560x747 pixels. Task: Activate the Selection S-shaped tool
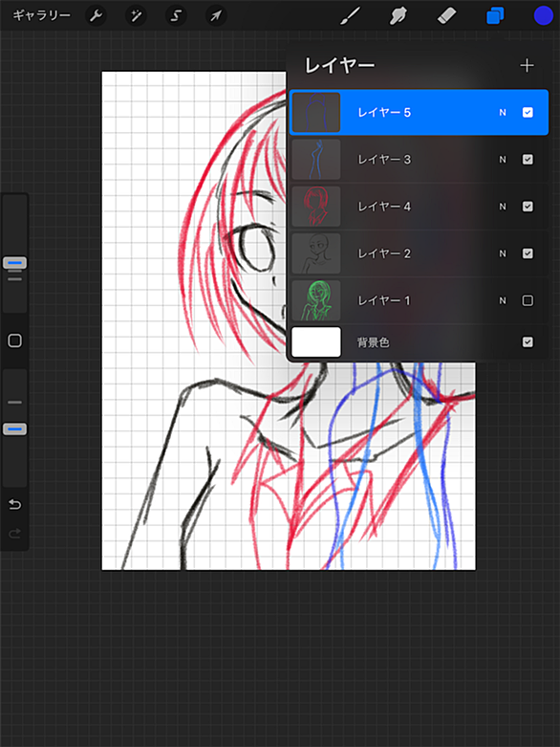176,15
